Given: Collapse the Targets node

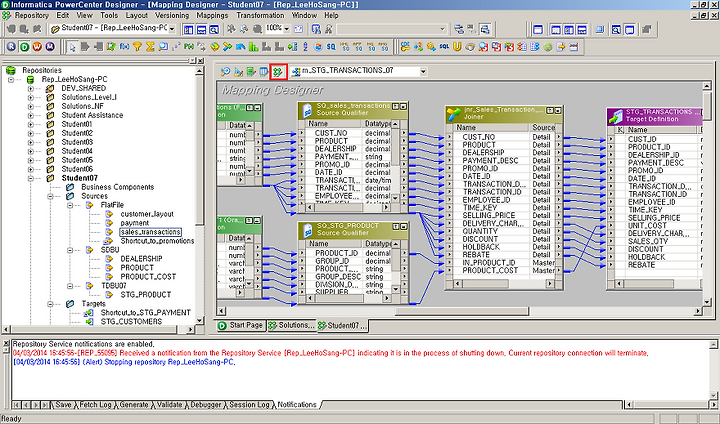Looking at the screenshot, I should click(x=51, y=304).
